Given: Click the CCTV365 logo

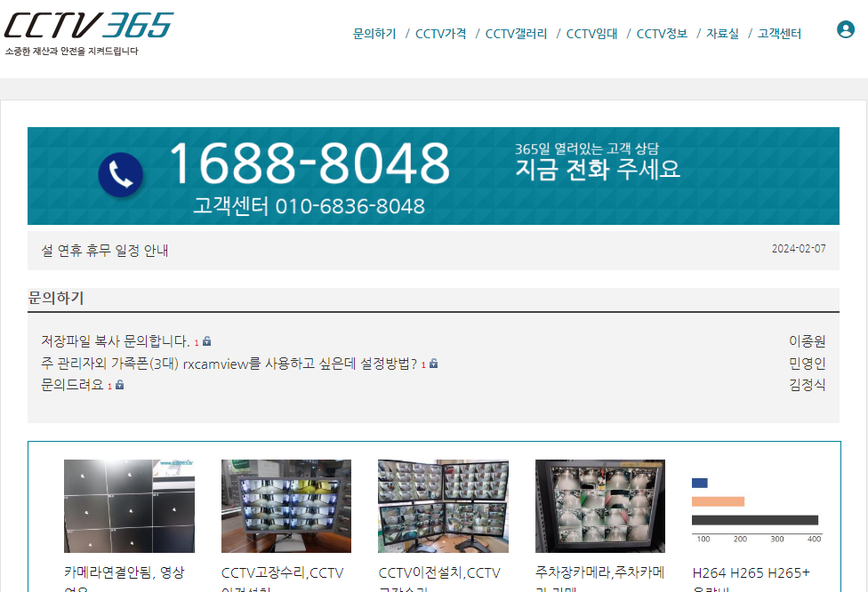Looking at the screenshot, I should tap(89, 26).
